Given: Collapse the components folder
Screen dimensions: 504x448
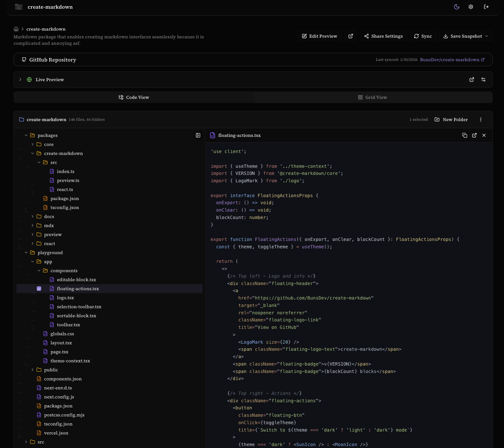Looking at the screenshot, I should tap(39, 271).
